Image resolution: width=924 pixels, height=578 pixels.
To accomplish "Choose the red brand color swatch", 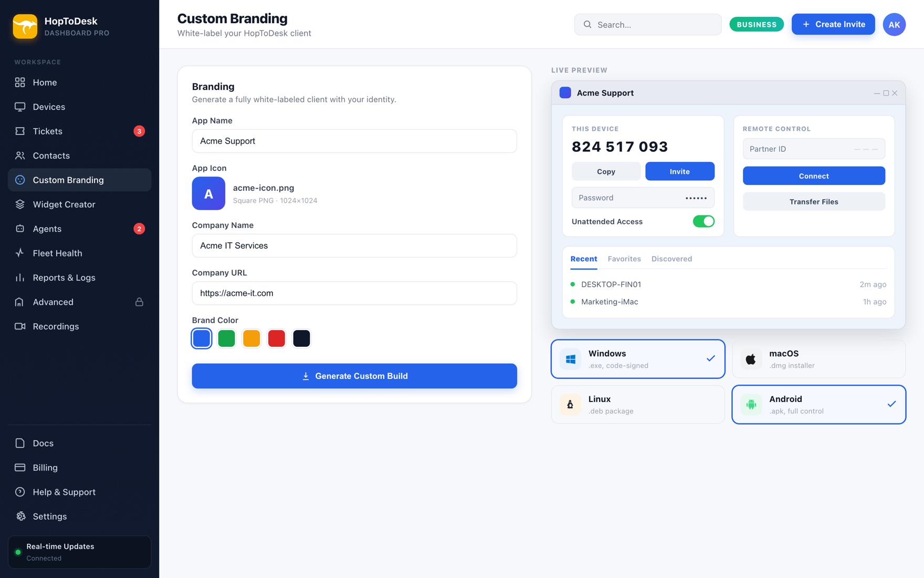I will pos(277,338).
